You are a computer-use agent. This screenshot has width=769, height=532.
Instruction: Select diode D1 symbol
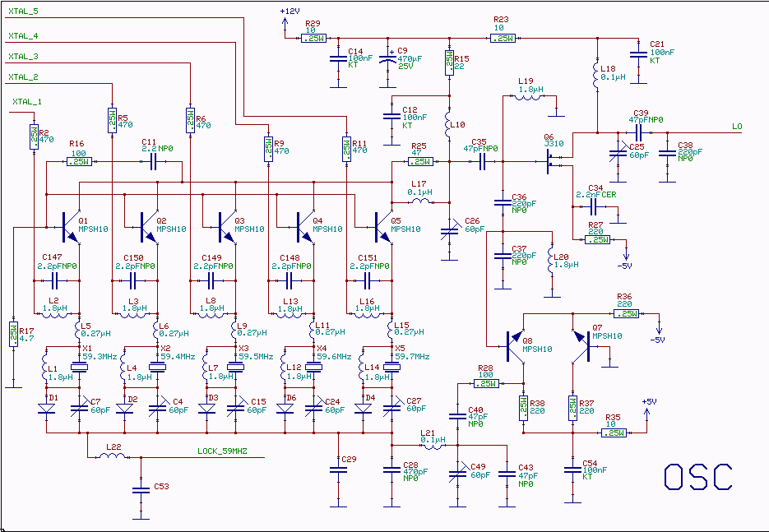(46, 407)
